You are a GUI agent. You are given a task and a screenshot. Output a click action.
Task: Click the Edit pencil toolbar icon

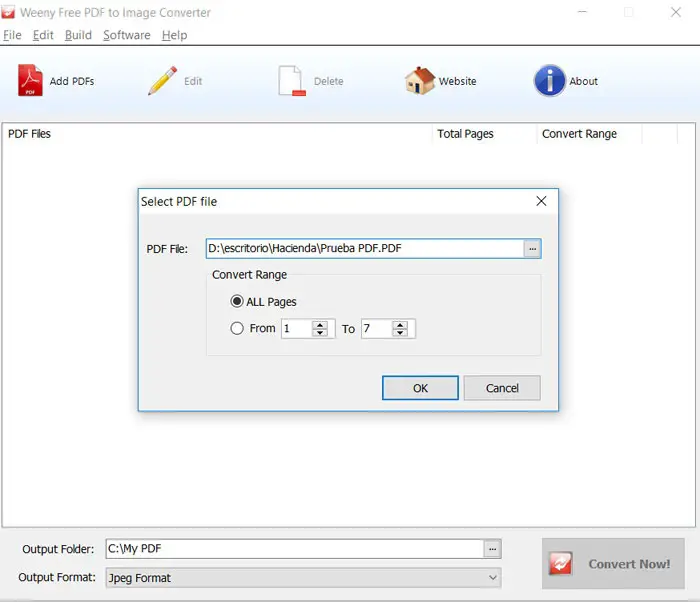[x=162, y=81]
